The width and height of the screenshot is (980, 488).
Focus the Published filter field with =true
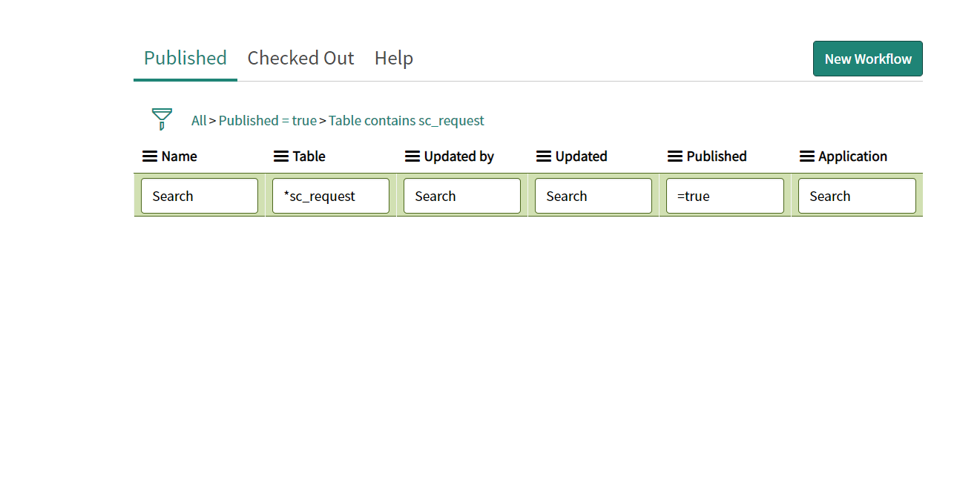[725, 196]
